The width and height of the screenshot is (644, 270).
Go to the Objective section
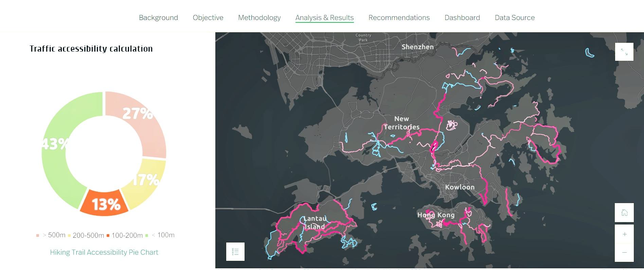pos(208,18)
